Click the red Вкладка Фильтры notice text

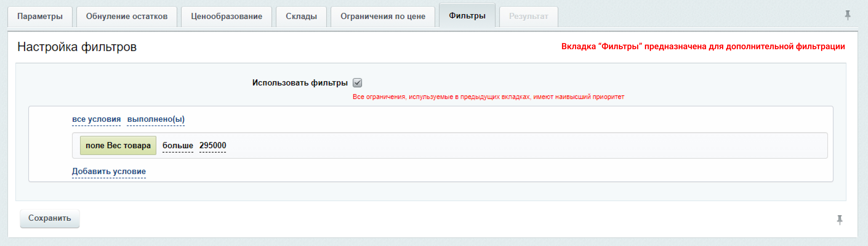[703, 47]
